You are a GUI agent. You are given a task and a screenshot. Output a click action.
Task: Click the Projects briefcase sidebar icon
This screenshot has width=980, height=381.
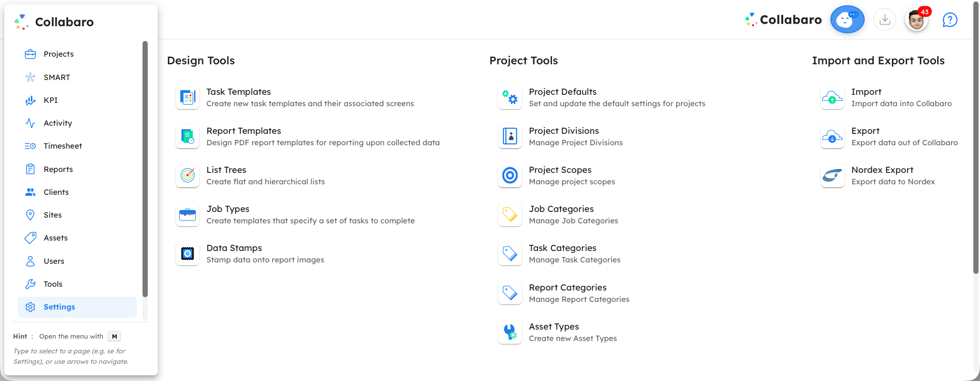click(30, 54)
